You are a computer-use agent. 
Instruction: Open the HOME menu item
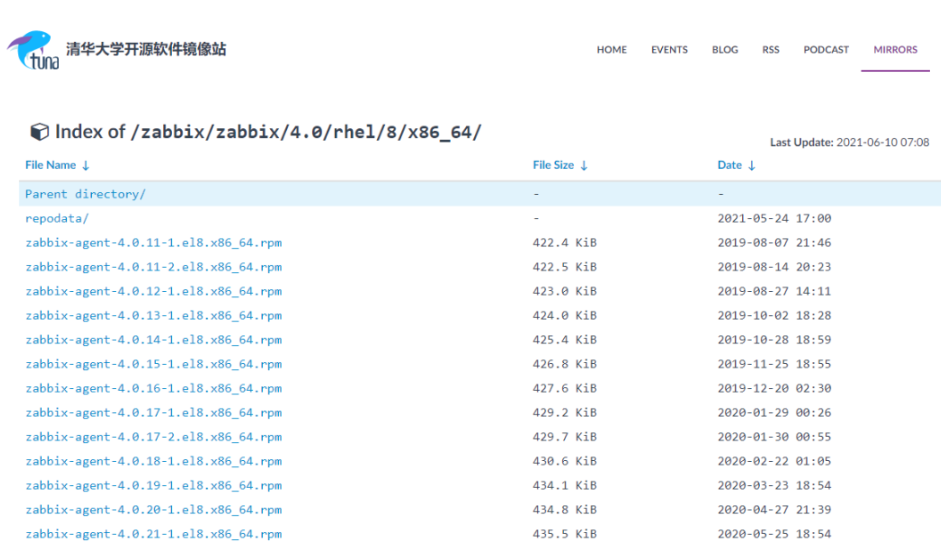612,50
